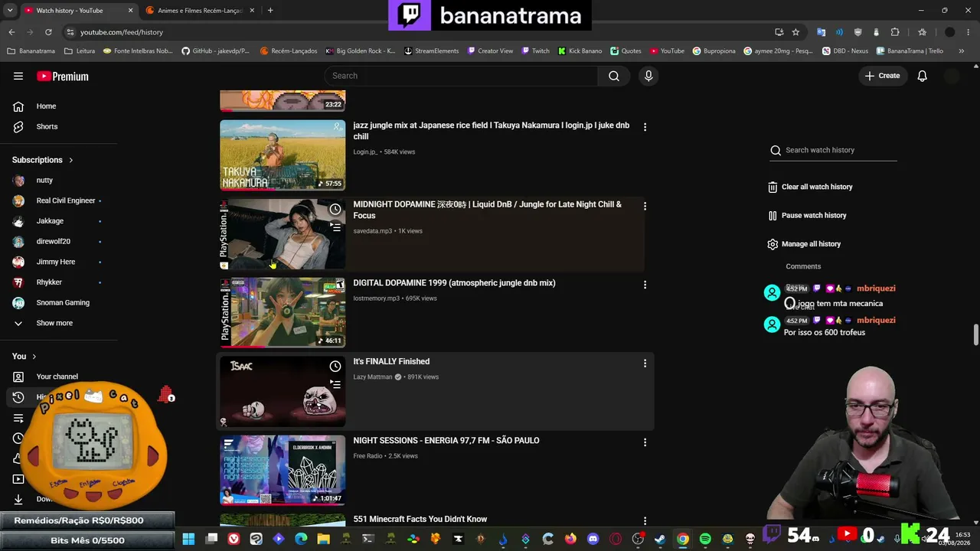Open the YouTube notifications bell
The width and height of the screenshot is (980, 551).
pos(922,76)
